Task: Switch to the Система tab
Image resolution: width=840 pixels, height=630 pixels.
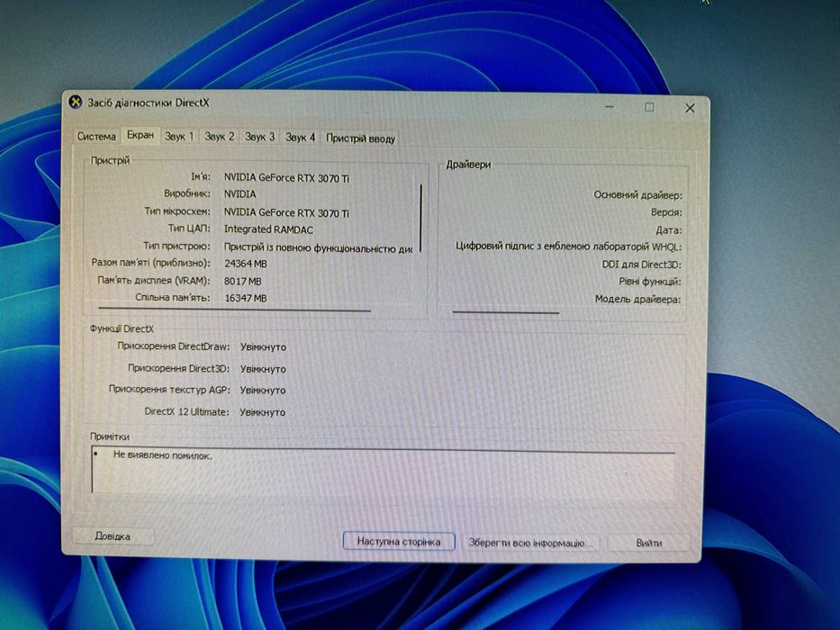Action: pos(96,136)
